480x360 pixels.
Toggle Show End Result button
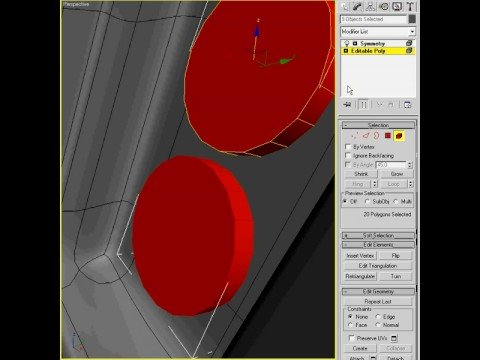tap(363, 105)
